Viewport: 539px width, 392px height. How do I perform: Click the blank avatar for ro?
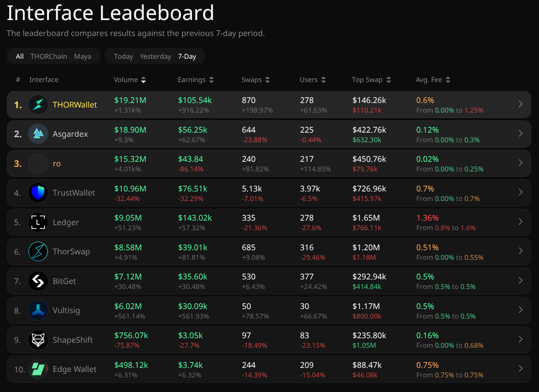pyautogui.click(x=38, y=163)
